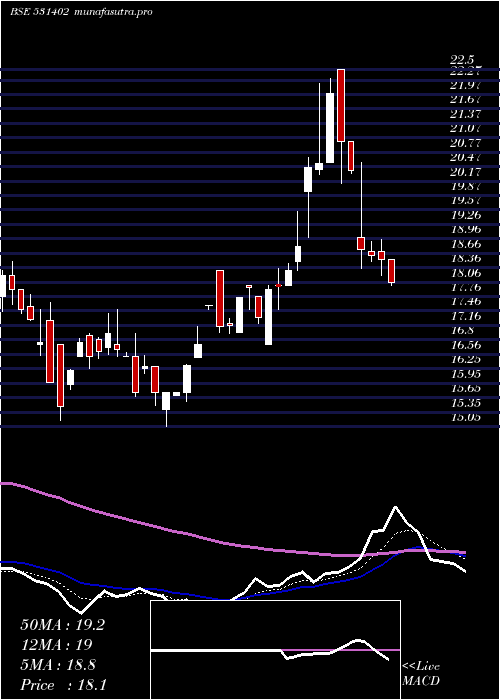Select the 21.67 price axis label
This screenshot has height=700, width=500.
(x=466, y=100)
